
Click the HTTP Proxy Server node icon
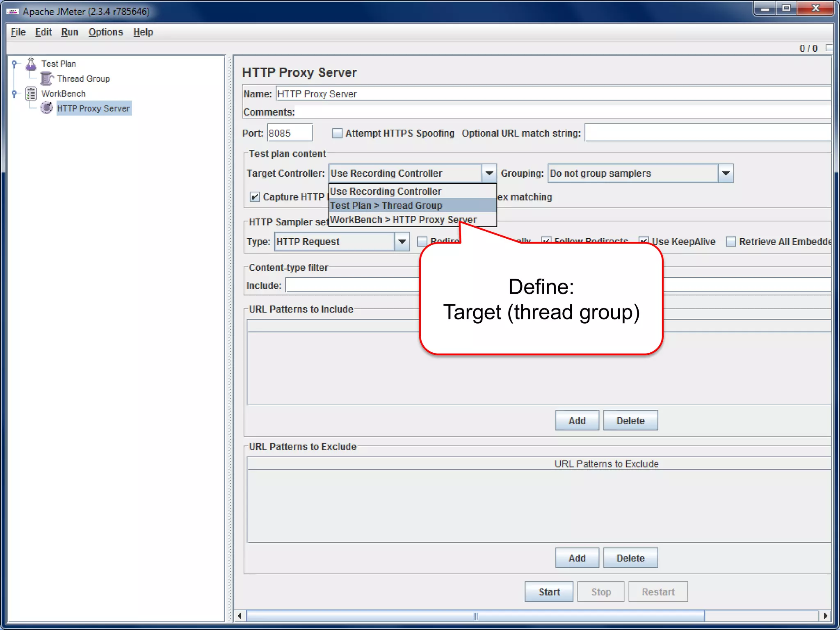coord(47,108)
